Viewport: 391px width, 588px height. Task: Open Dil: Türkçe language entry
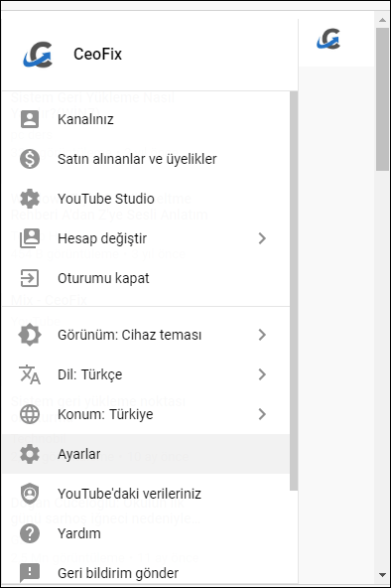146,374
